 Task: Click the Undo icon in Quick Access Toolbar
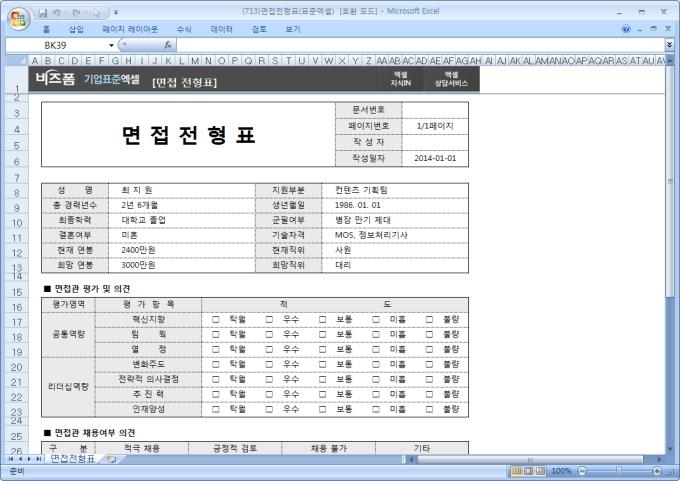click(x=56, y=13)
